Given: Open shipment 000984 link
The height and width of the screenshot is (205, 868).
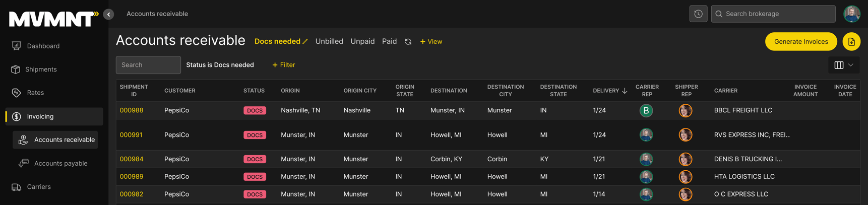Looking at the screenshot, I should pos(132,159).
